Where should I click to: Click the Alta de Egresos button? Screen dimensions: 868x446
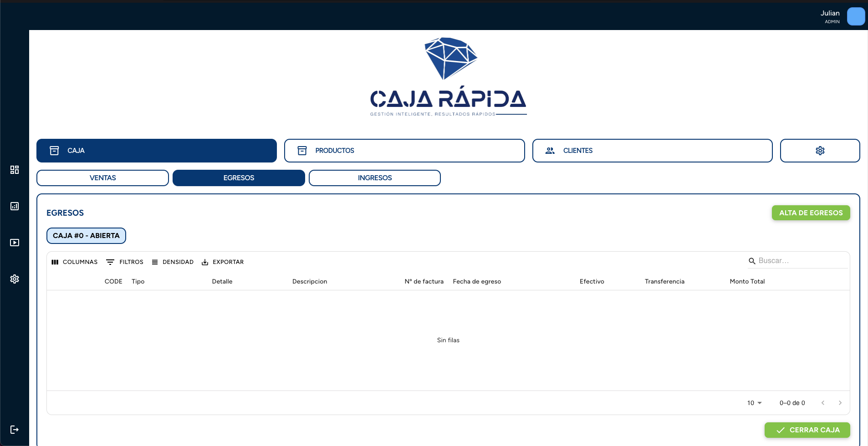(811, 213)
